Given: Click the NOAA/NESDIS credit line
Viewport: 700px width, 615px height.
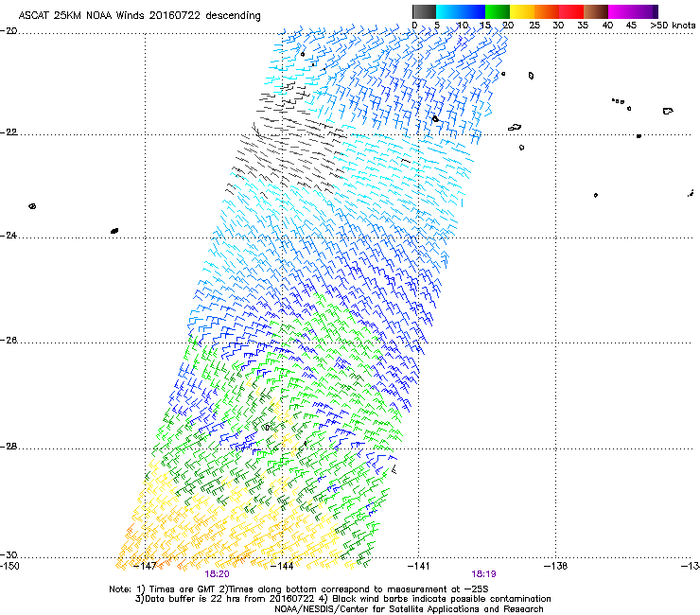Looking at the screenshot, I should coord(409,609).
